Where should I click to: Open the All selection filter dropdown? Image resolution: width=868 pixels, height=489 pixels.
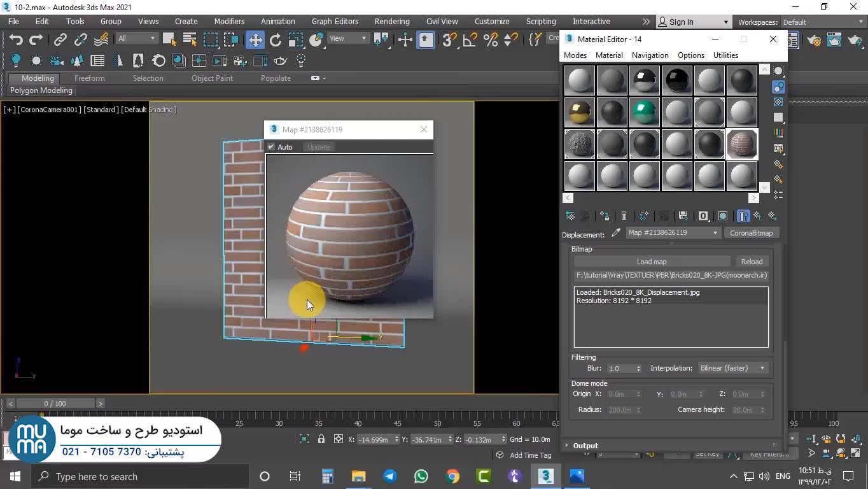tap(136, 38)
